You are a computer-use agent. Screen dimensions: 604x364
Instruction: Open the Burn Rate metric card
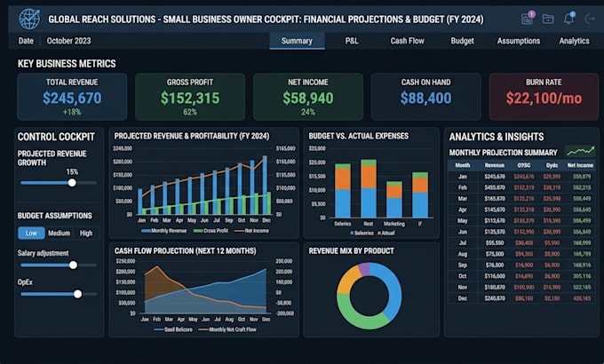[x=544, y=97]
